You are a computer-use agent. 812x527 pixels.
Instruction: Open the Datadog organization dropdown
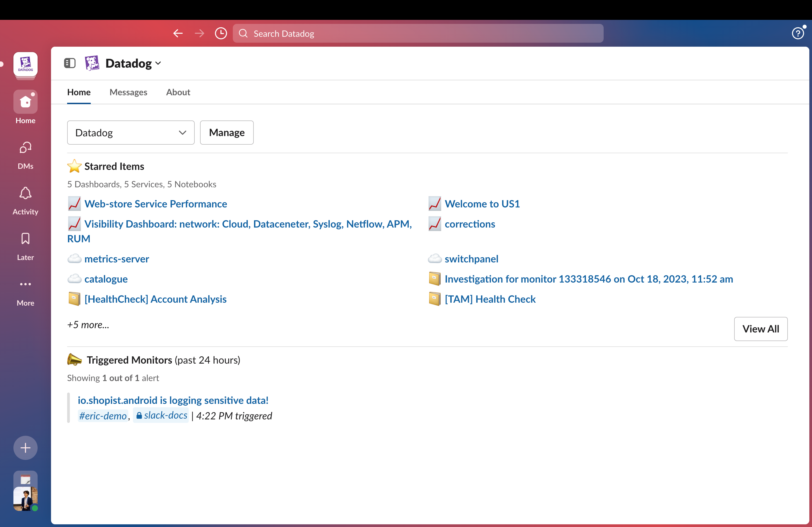coord(131,133)
